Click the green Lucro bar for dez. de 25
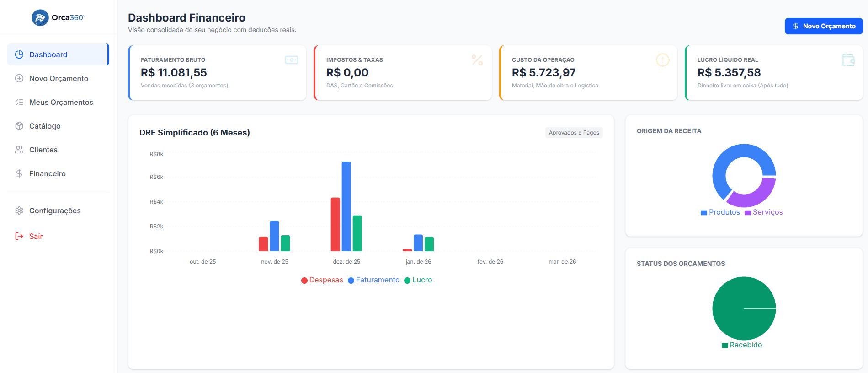Image resolution: width=868 pixels, height=373 pixels. click(x=357, y=233)
